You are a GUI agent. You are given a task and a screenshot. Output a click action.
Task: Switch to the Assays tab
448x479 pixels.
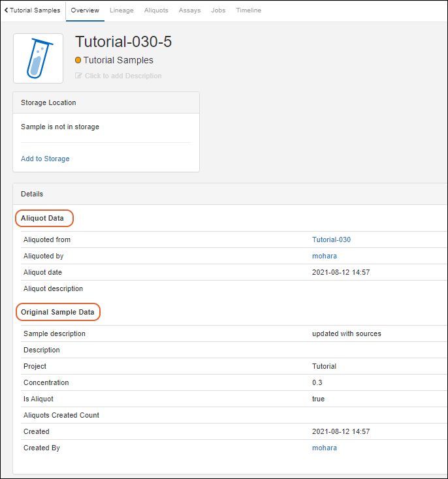[189, 10]
